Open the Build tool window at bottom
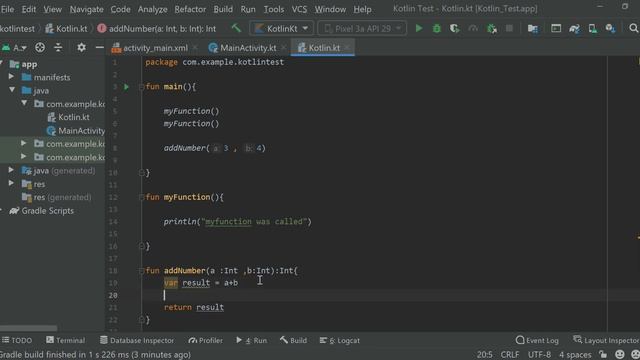This screenshot has width=640, height=360. pyautogui.click(x=293, y=340)
